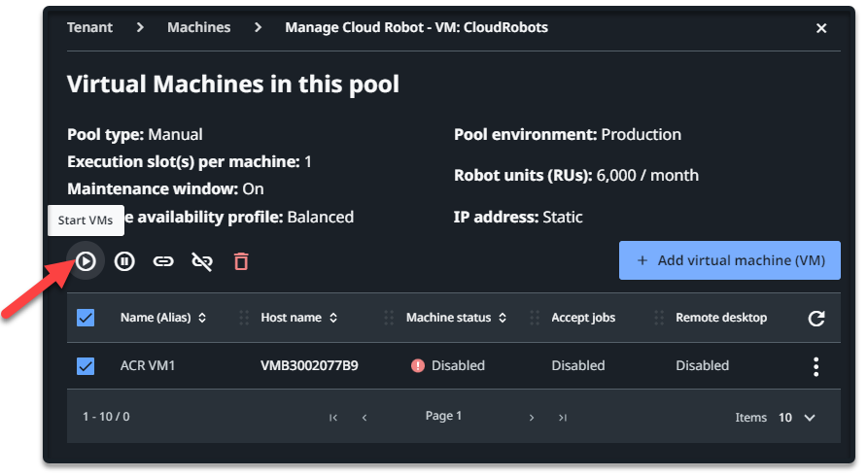Click Maintenance window: On text
Viewport: 868px width, 476px height.
[x=165, y=189]
